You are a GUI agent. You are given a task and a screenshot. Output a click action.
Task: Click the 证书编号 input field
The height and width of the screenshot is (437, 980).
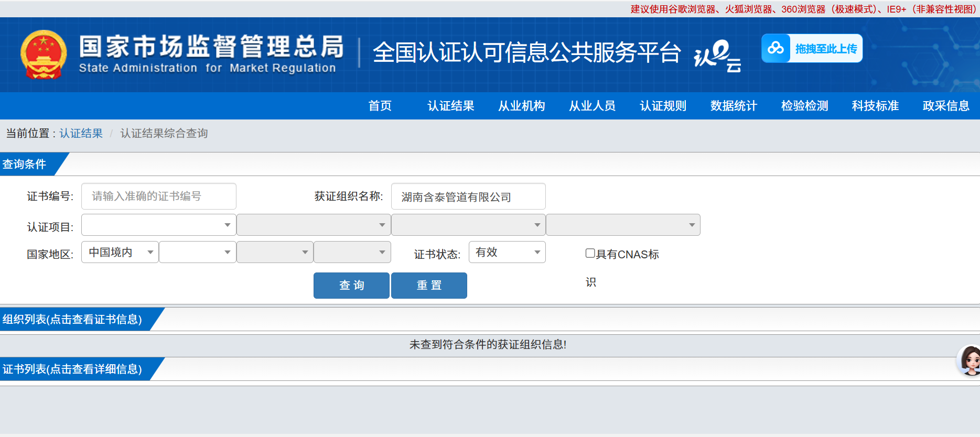158,196
